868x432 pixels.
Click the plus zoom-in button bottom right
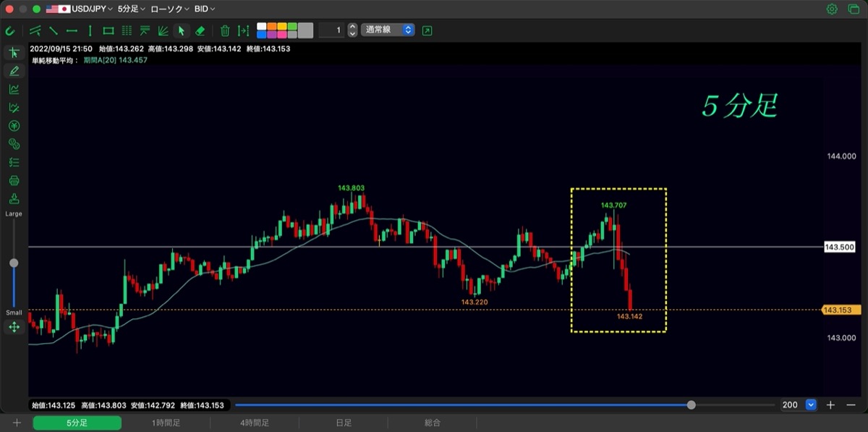tap(831, 405)
